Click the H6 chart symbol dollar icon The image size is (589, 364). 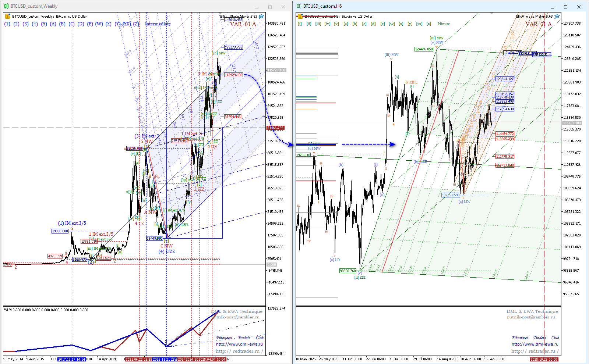[300, 16]
